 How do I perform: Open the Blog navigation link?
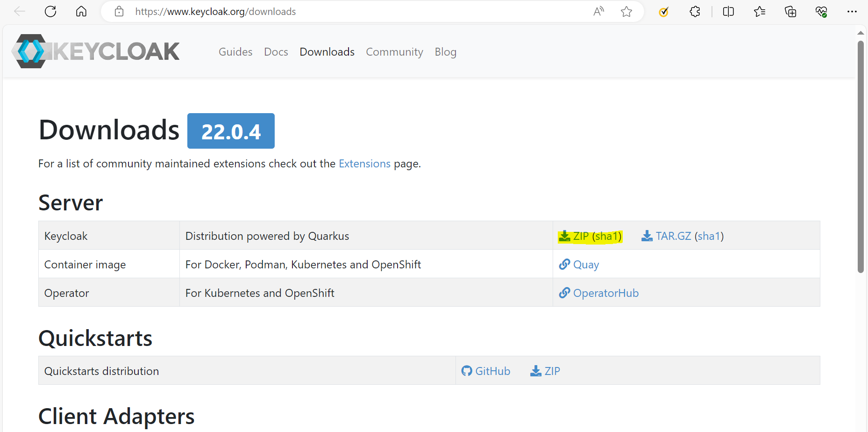(445, 52)
